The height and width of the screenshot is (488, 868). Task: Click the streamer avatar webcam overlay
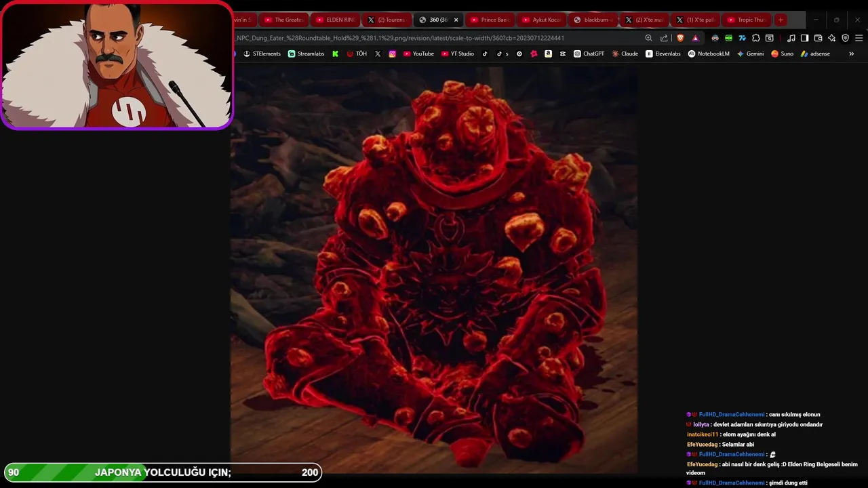pos(117,65)
